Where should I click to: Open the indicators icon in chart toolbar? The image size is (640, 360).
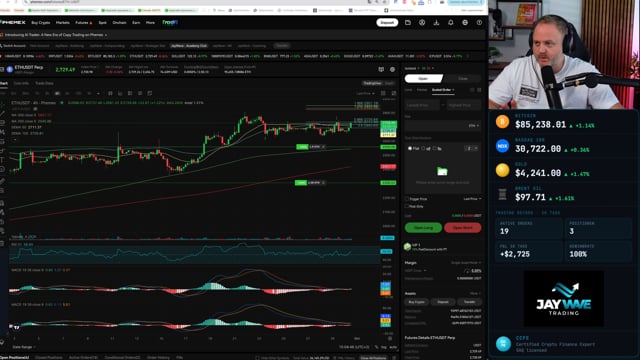pos(120,93)
